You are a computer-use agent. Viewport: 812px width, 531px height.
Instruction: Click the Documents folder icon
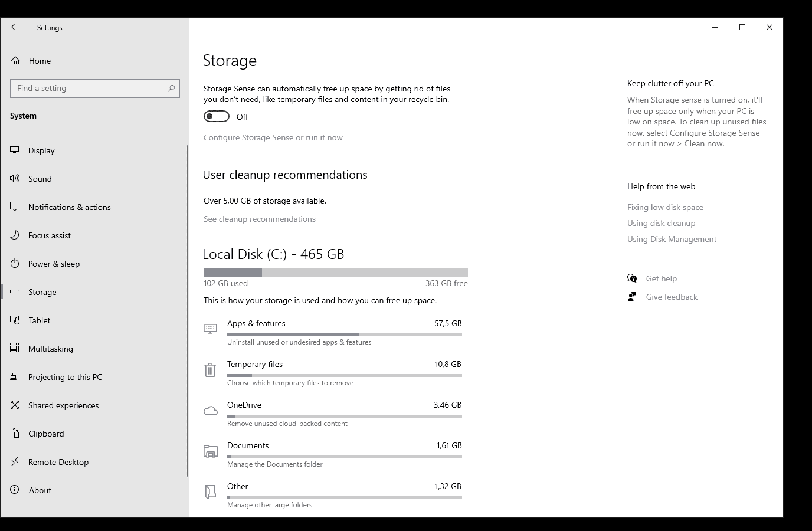[210, 451]
